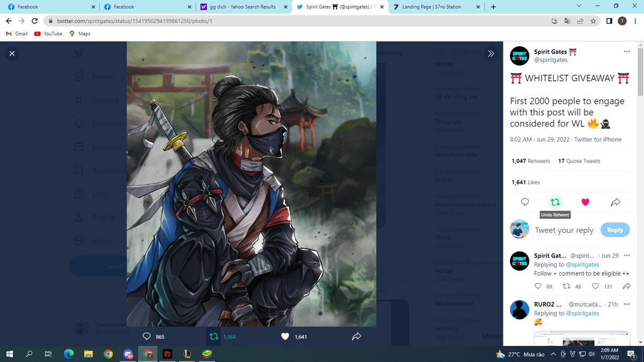Open Task View on taskbar
This screenshot has width=644, height=362.
48,354
